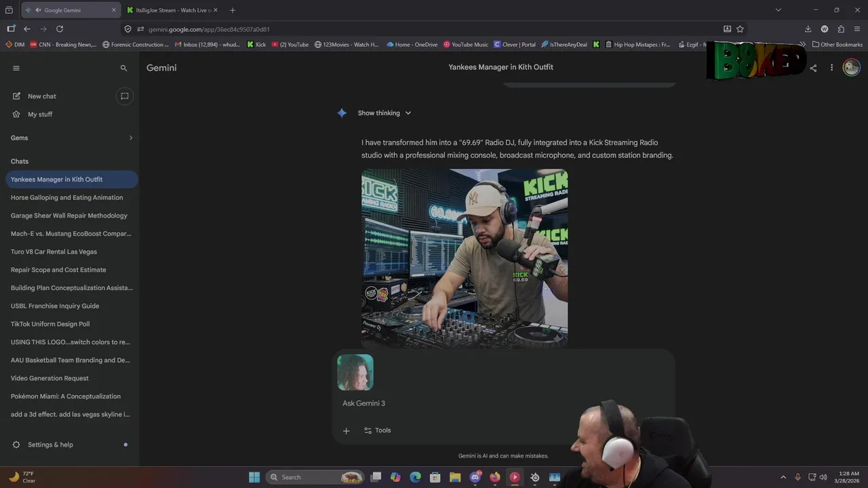Select Yankees Manager in Kith Outfit chat
Viewport: 868px width, 488px height.
[x=71, y=180]
